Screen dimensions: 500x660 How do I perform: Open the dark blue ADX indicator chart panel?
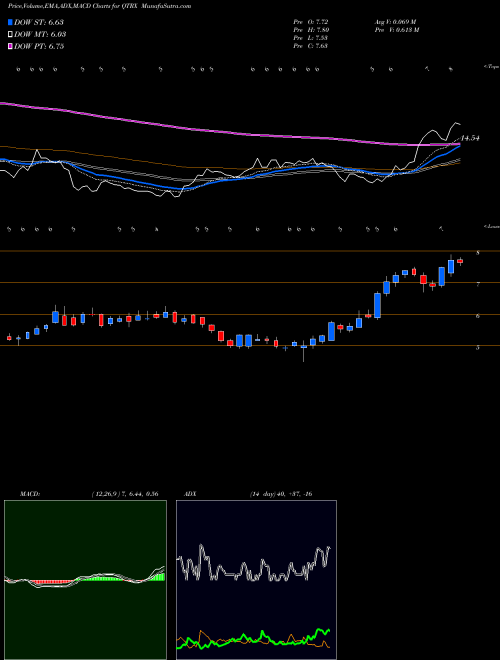256,580
